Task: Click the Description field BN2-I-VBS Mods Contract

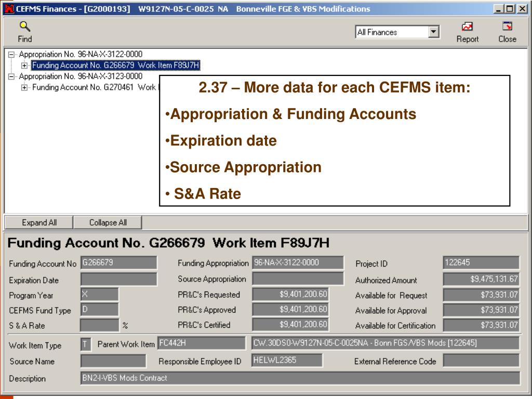Action: (300, 378)
